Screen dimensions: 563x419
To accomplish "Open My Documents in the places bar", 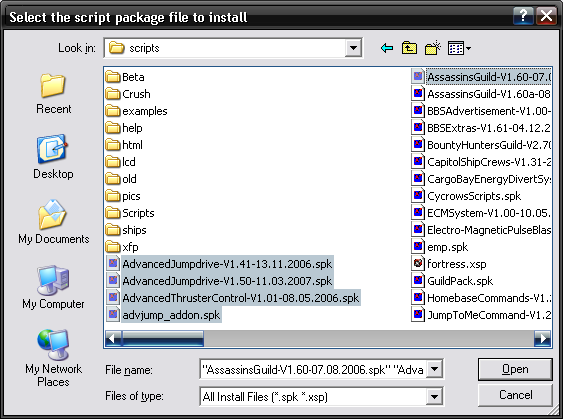I will 53,222.
